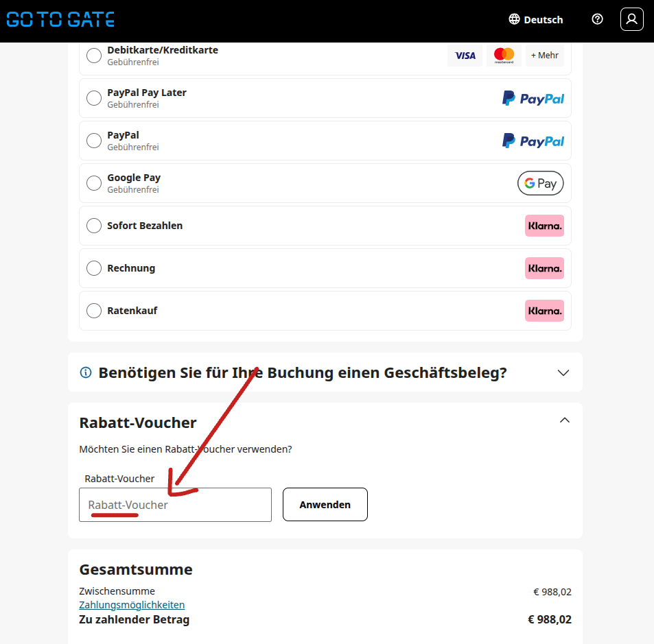Open the + Mehr card options
The image size is (654, 644).
(544, 56)
